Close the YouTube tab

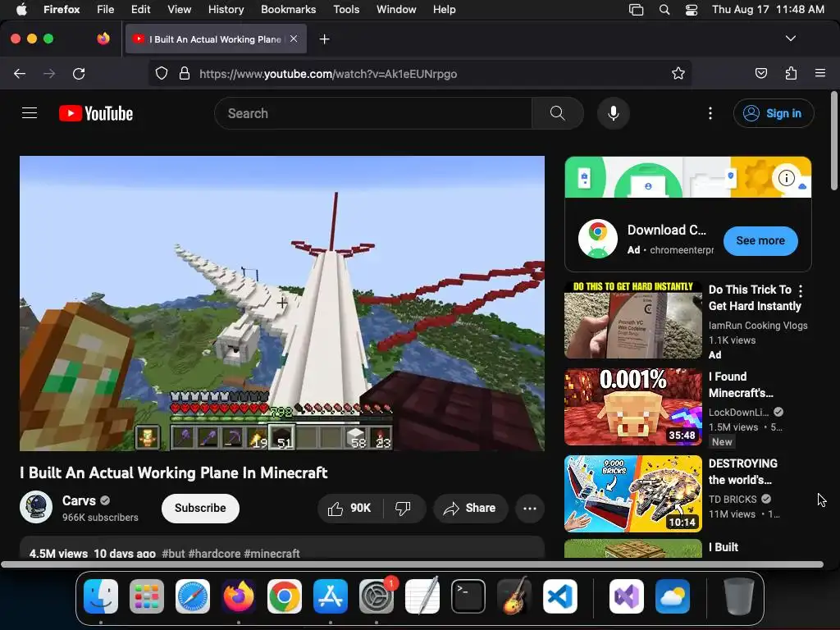(x=294, y=39)
